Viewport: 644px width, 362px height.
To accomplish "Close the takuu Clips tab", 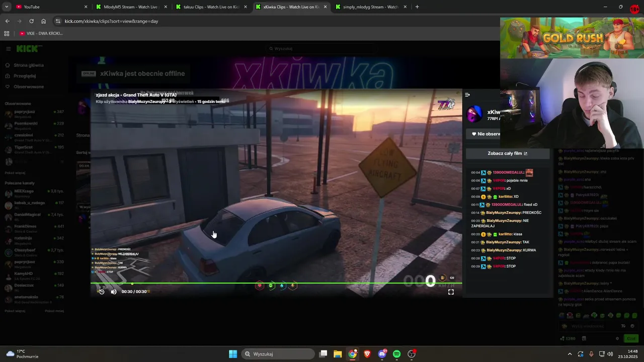I will [x=246, y=7].
